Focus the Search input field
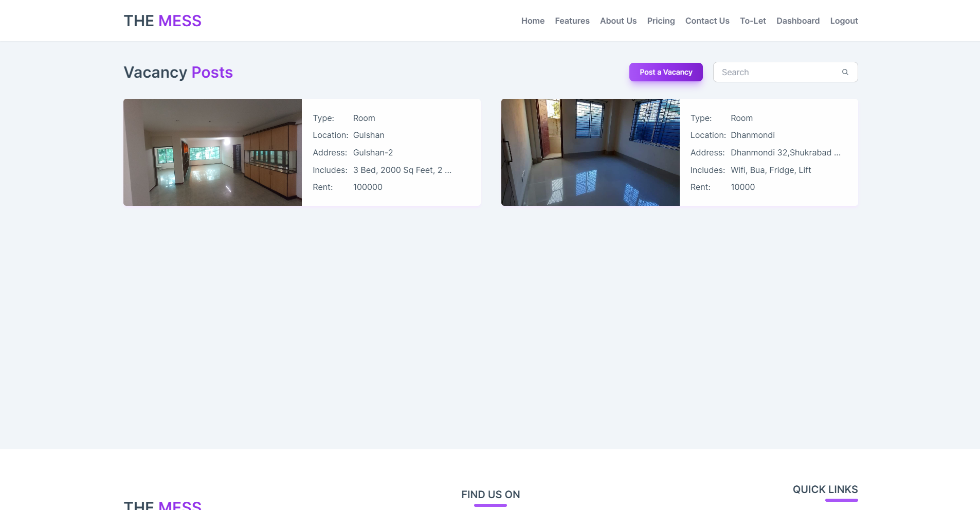Viewport: 980px width, 510px height. coord(776,72)
